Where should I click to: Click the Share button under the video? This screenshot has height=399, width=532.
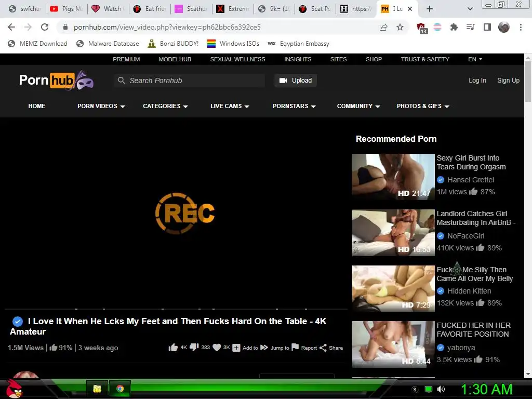coord(331,348)
